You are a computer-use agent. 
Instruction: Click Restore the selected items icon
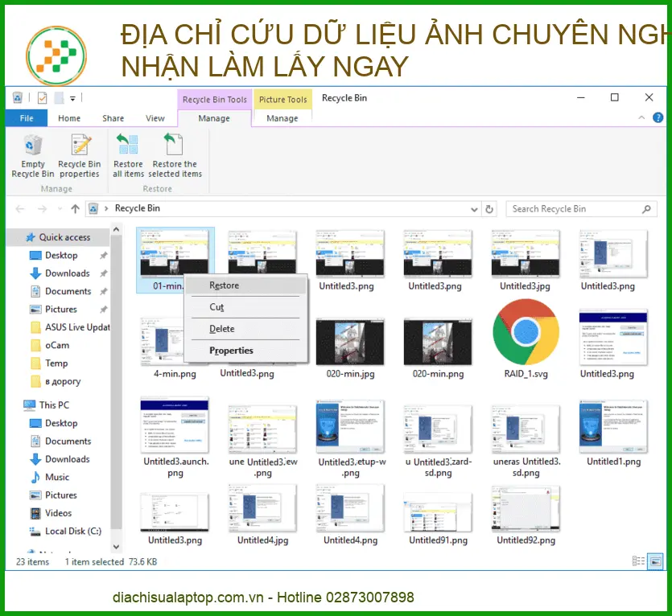coord(175,156)
